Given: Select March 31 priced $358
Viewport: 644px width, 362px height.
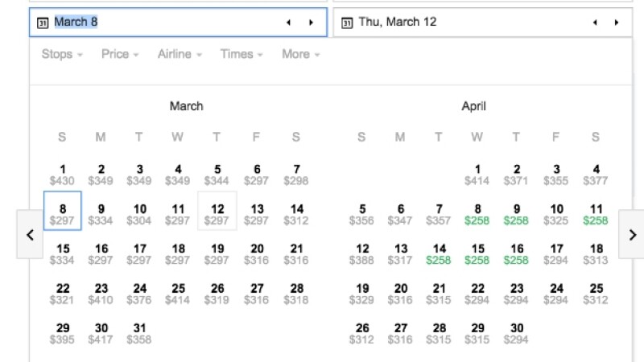Looking at the screenshot, I should 139,334.
